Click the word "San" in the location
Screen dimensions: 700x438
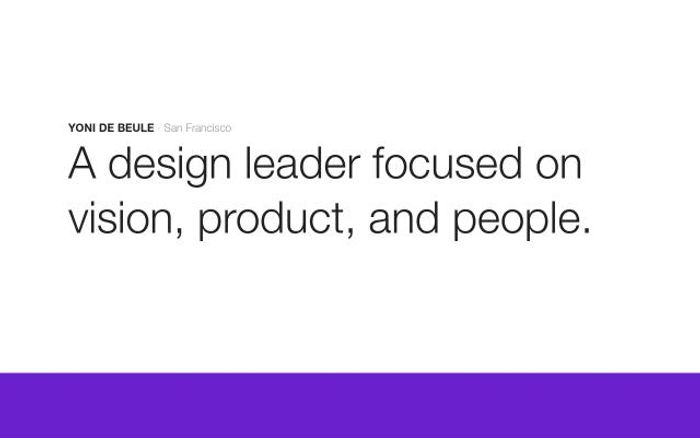(171, 128)
